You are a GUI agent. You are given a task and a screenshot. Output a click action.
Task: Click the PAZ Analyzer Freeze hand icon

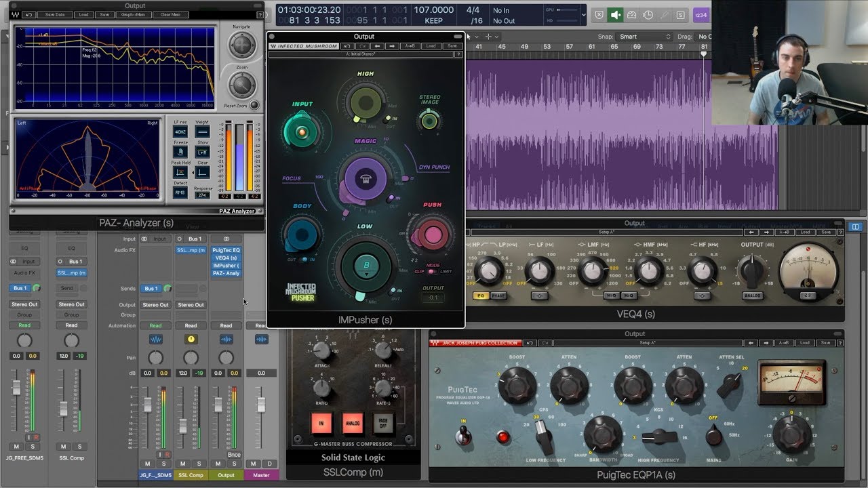coord(180,152)
